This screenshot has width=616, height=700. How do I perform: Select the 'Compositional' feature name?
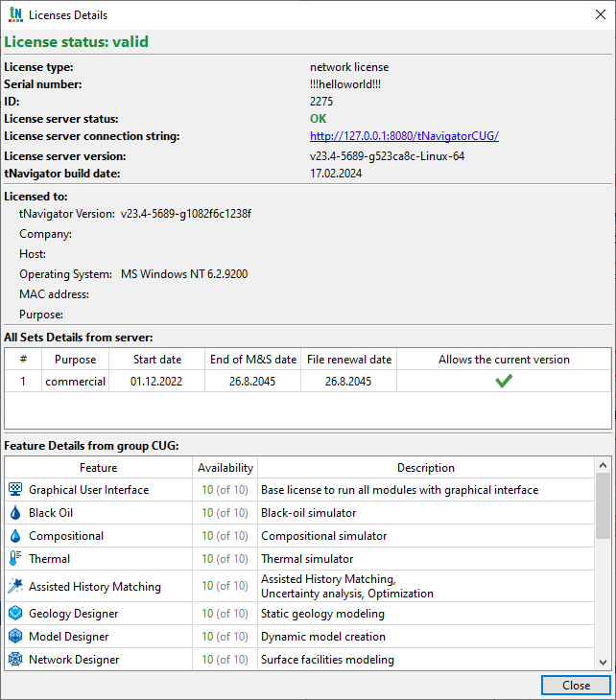click(x=66, y=536)
